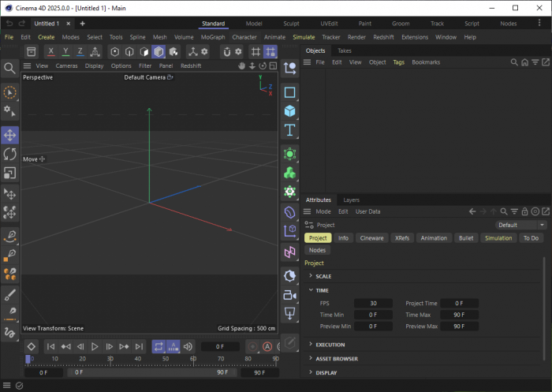Switch to the Takes tab
Screen dimensions: 552x392
[x=345, y=50]
